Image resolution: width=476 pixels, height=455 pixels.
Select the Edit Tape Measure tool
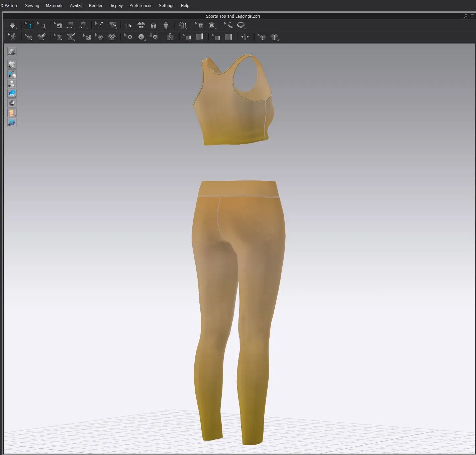click(x=228, y=25)
